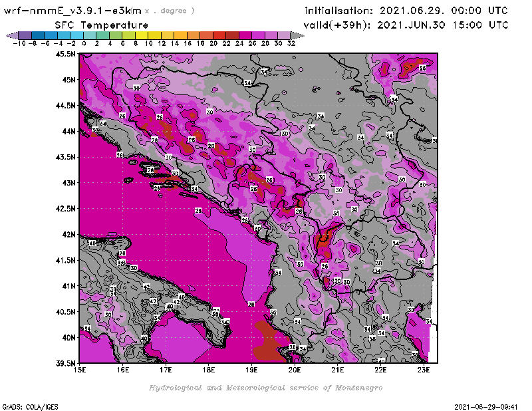This screenshot has height=411, width=532.
Task: Click the '16E' longitude label
Action: [123, 370]
